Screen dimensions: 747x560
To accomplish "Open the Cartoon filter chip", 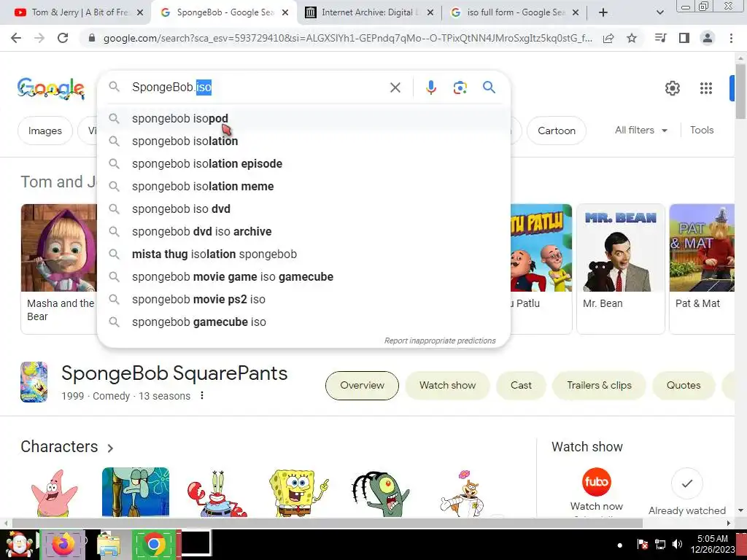I will point(557,131).
